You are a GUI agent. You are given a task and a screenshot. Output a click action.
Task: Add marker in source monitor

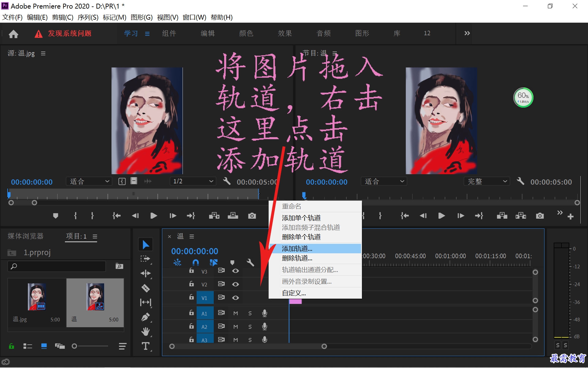tap(55, 216)
